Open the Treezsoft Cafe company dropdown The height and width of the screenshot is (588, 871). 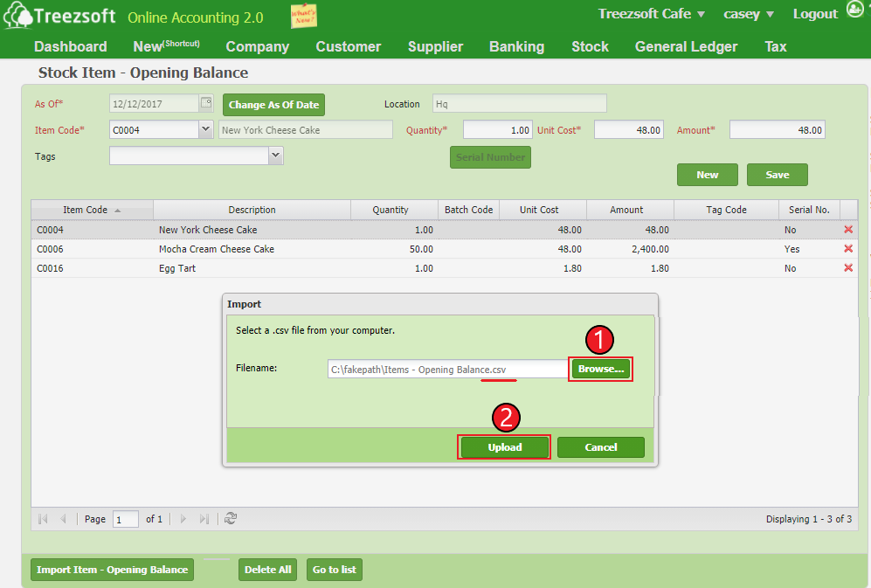click(652, 14)
